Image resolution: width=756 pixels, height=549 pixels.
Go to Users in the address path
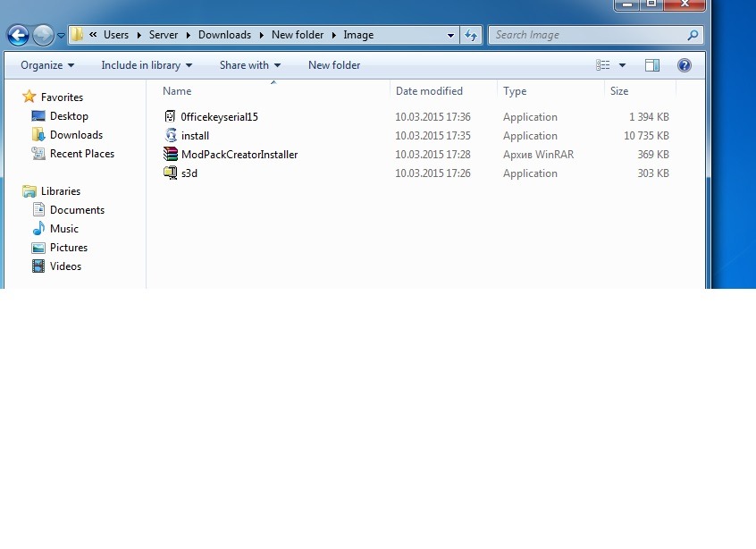click(x=116, y=35)
